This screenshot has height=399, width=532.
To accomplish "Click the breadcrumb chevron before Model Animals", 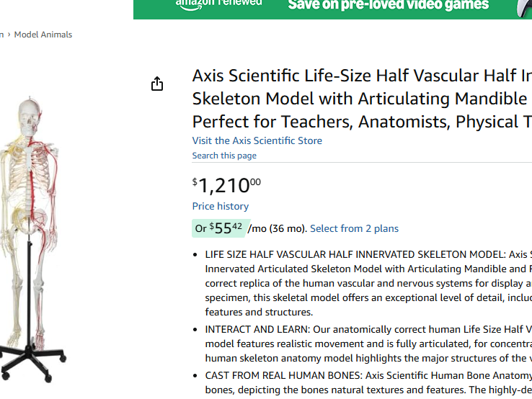I will (x=9, y=35).
